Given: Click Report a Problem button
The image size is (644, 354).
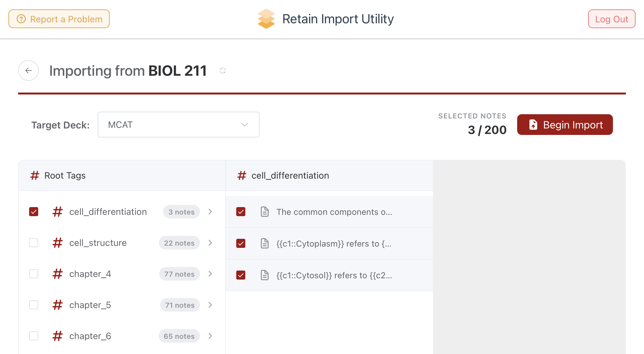Looking at the screenshot, I should pos(59,19).
